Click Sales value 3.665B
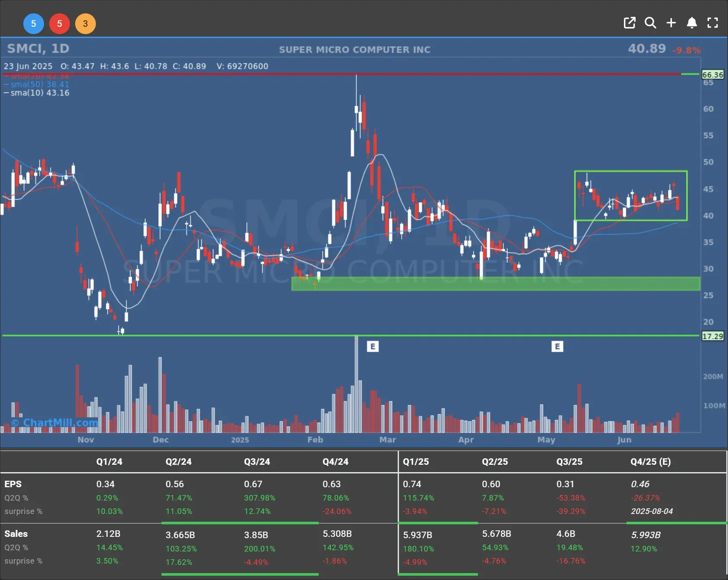The width and height of the screenshot is (728, 580). (x=180, y=535)
